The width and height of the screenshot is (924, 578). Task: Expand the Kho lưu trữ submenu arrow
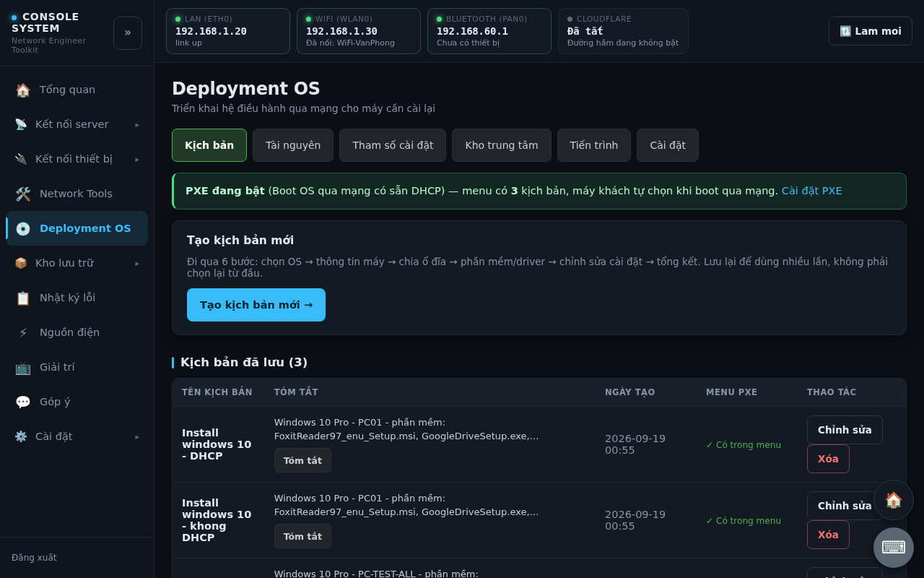point(137,263)
